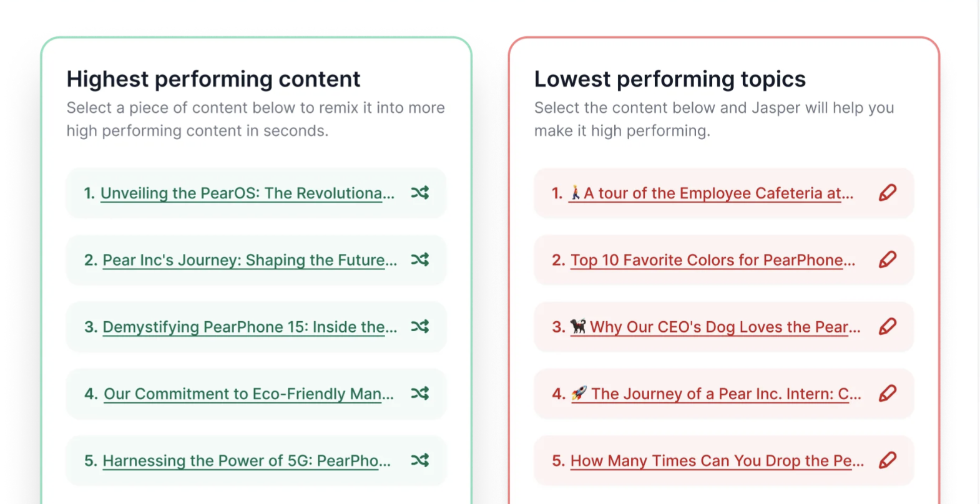Click pencil icon for Employee Cafeteria tour
This screenshot has width=980, height=504.
(887, 193)
